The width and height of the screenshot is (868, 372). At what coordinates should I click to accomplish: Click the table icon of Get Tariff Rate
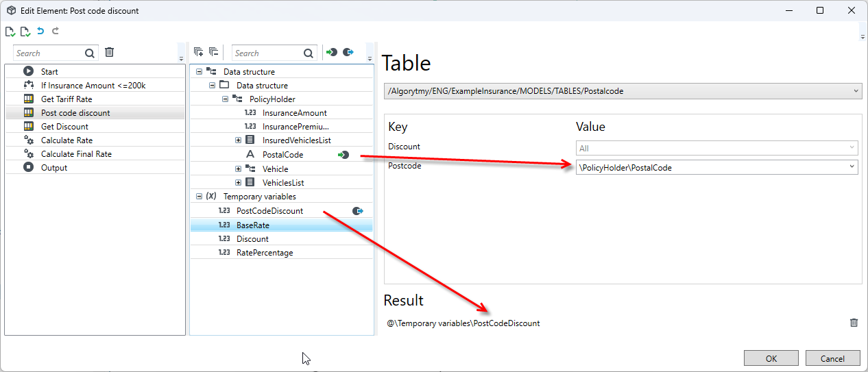pos(28,99)
